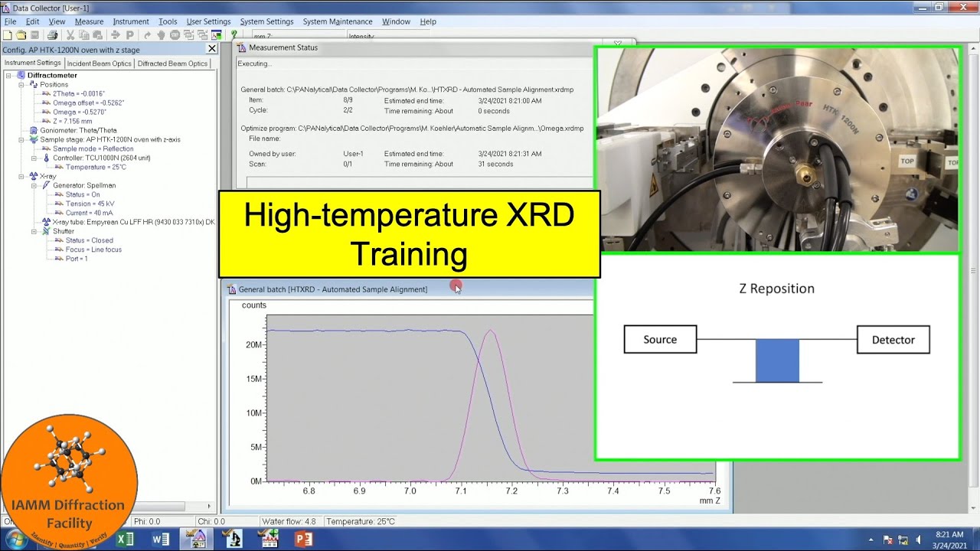Collapse the Generator Spellman node
980x551 pixels.
click(34, 185)
